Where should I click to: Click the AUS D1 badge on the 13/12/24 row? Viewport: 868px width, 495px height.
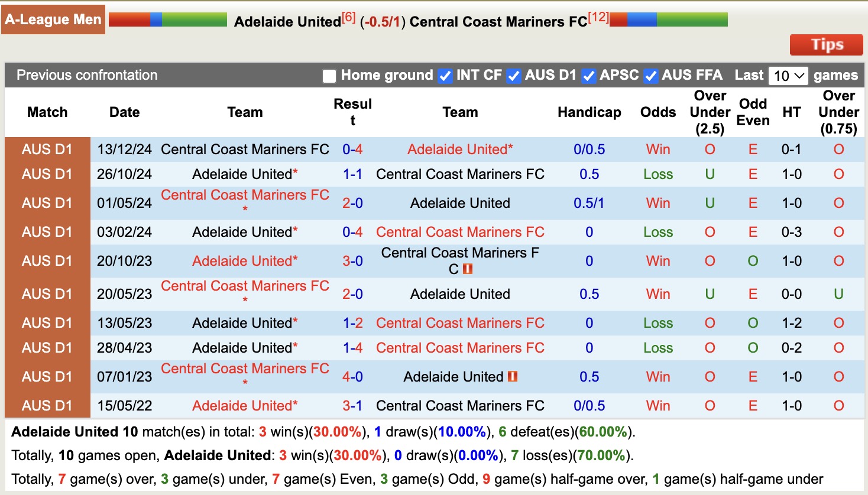[47, 149]
